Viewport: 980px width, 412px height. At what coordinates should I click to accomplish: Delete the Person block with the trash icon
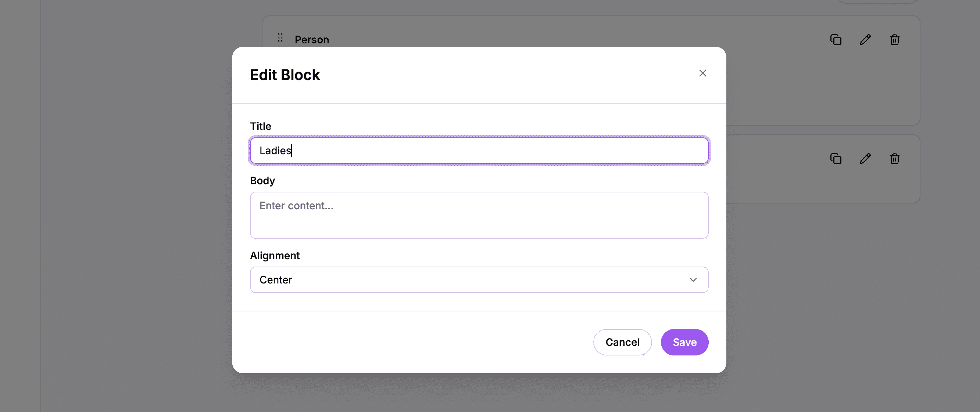[x=894, y=40]
